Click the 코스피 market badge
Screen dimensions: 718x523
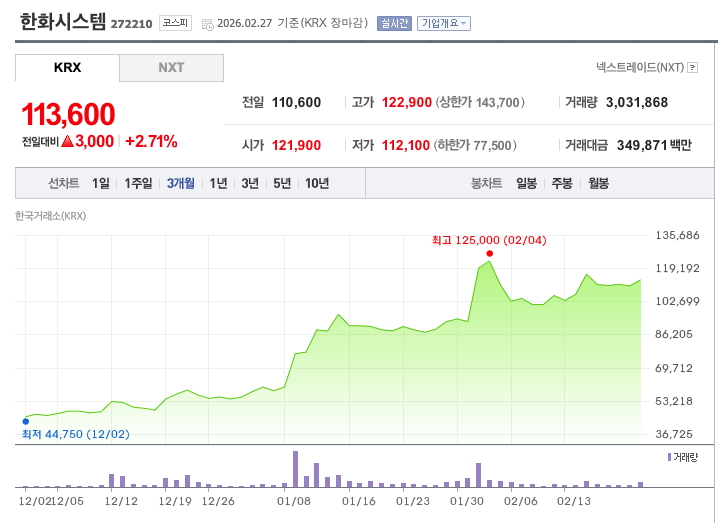pos(175,23)
